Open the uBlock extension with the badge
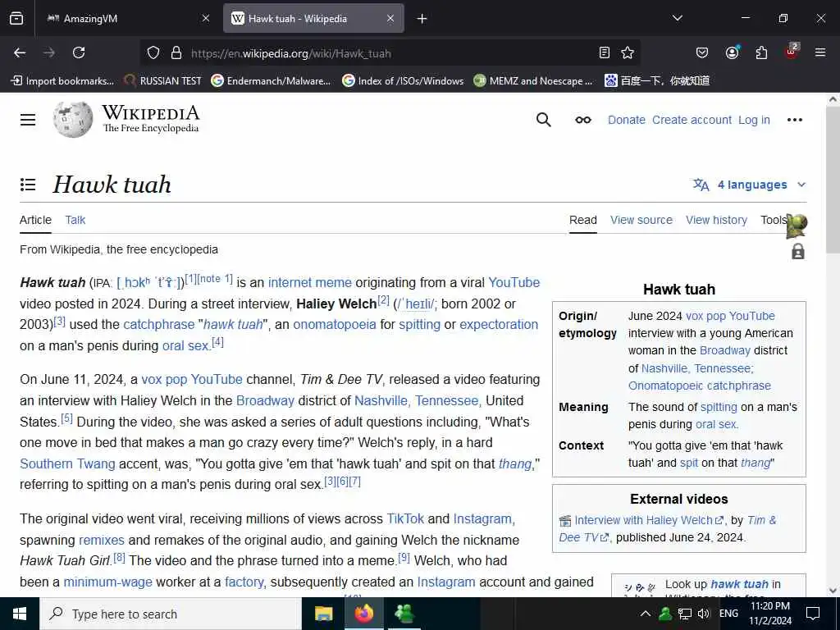Viewport: 840px width, 630px height. (792, 52)
